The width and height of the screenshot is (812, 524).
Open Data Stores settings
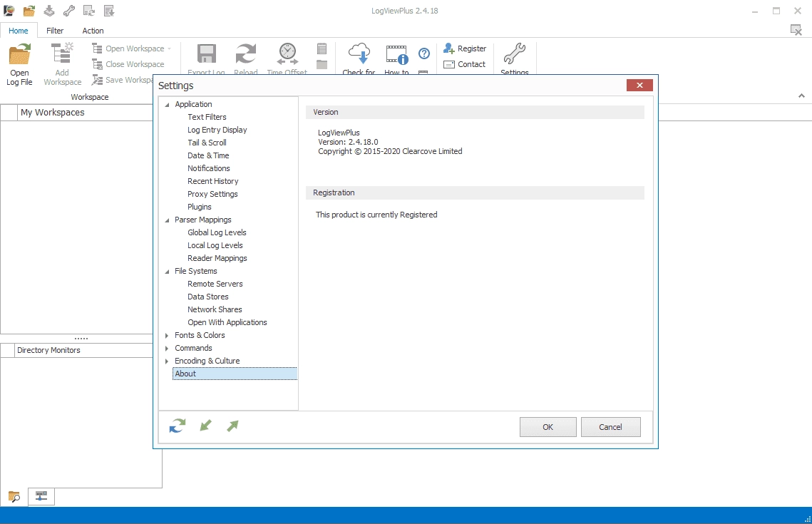[x=207, y=297]
